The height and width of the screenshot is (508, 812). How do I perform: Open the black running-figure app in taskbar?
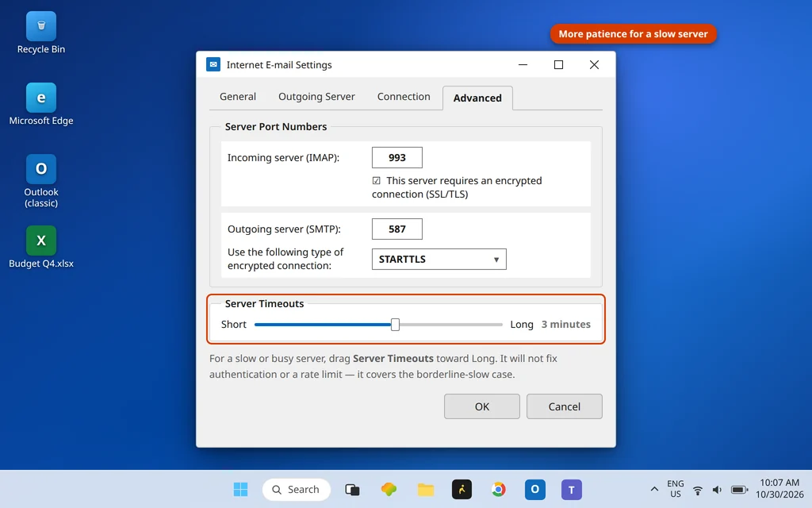[x=462, y=489]
